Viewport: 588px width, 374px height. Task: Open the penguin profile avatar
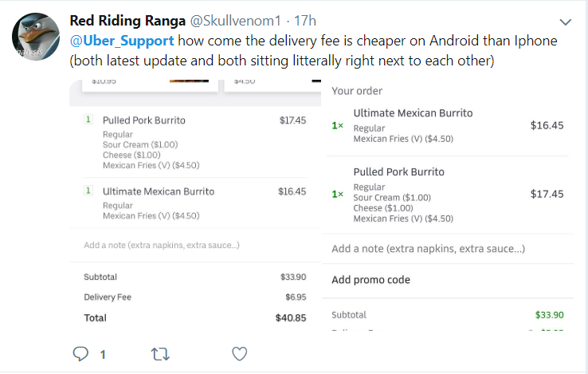[x=34, y=37]
